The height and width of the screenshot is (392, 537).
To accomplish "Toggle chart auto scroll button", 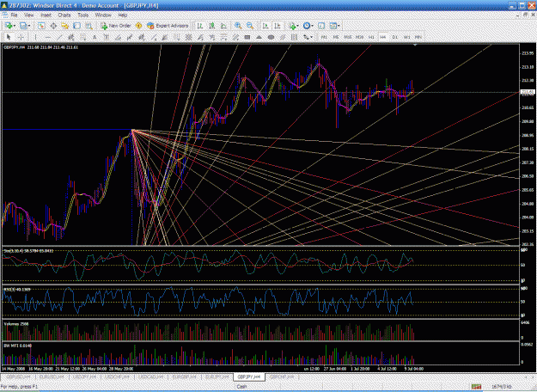I will (x=265, y=26).
